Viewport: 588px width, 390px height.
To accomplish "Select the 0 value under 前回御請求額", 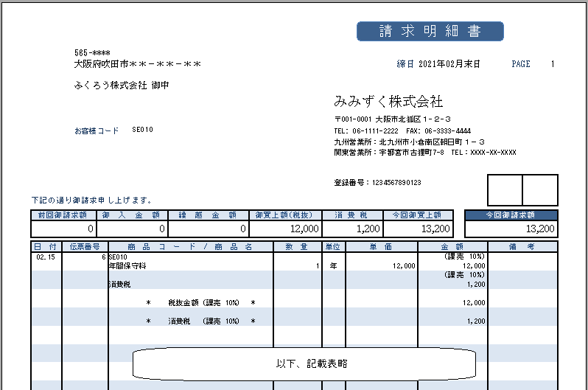I will tap(91, 229).
